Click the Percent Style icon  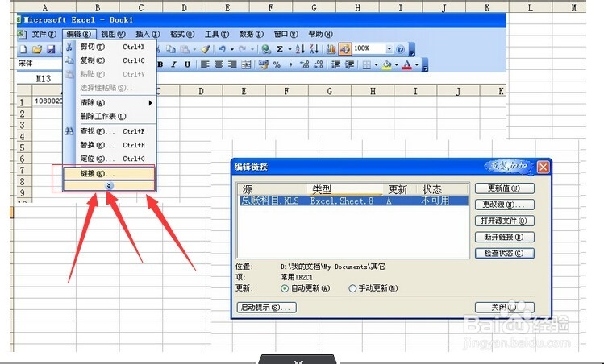(277, 64)
